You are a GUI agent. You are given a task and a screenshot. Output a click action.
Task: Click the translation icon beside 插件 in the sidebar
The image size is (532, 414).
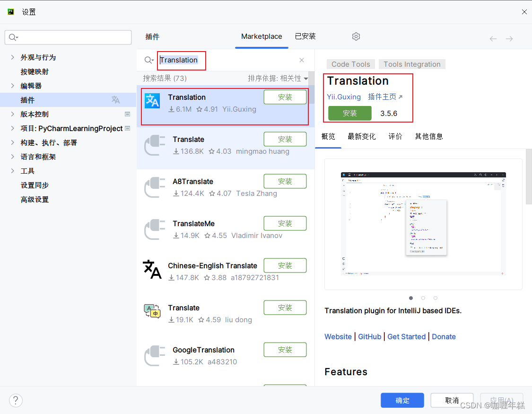[x=116, y=100]
